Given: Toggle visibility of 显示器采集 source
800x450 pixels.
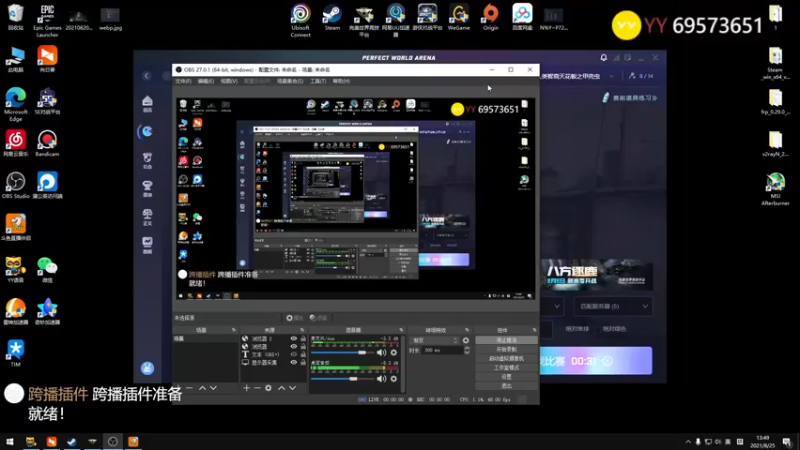Looking at the screenshot, I should [293, 363].
